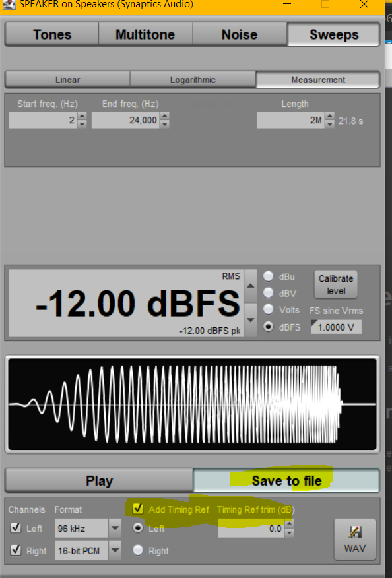Increase the Start freq value with the up arrow
Viewport: 392px width, 578px height.
coord(82,116)
